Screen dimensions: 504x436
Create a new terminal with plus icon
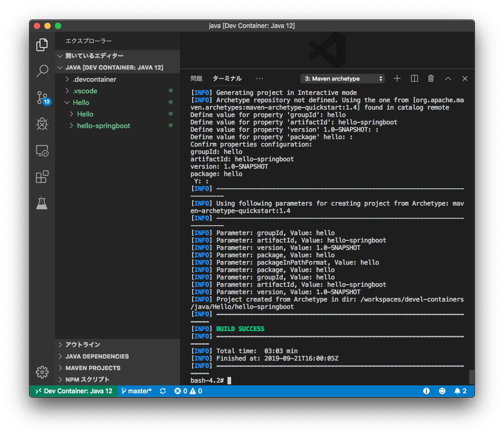[397, 79]
